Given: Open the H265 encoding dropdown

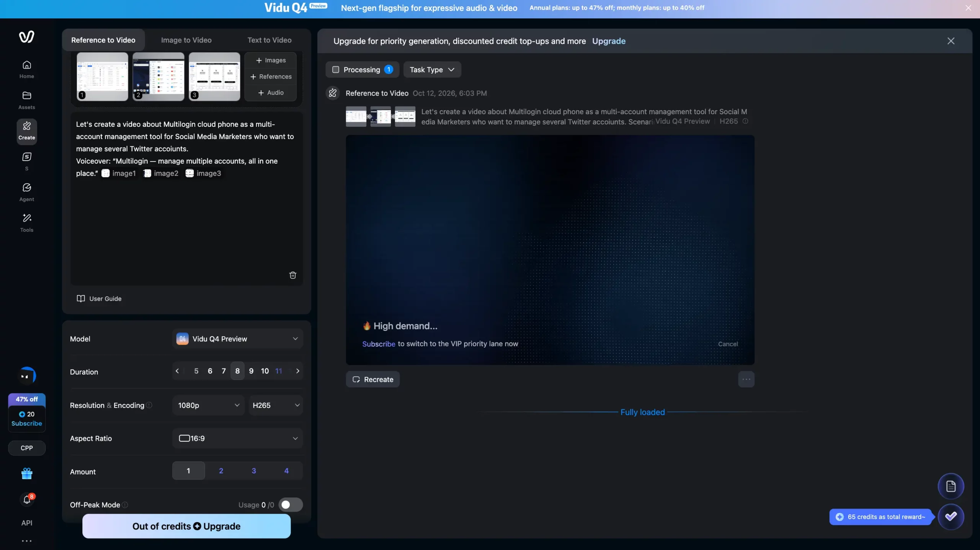Looking at the screenshot, I should click(x=276, y=405).
